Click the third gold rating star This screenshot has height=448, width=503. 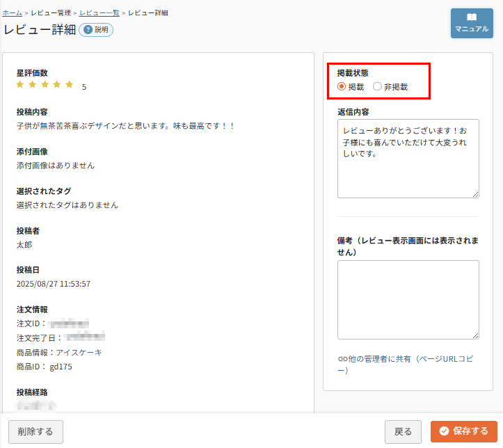[x=45, y=84]
